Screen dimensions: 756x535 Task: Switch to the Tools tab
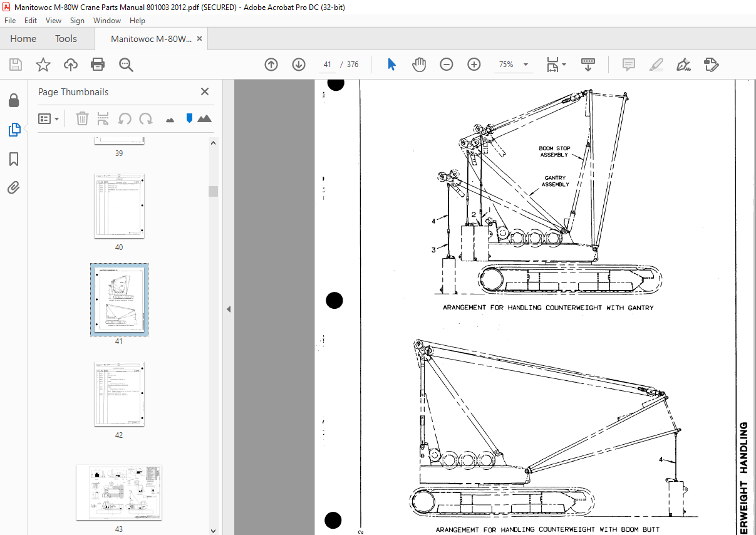pos(66,39)
